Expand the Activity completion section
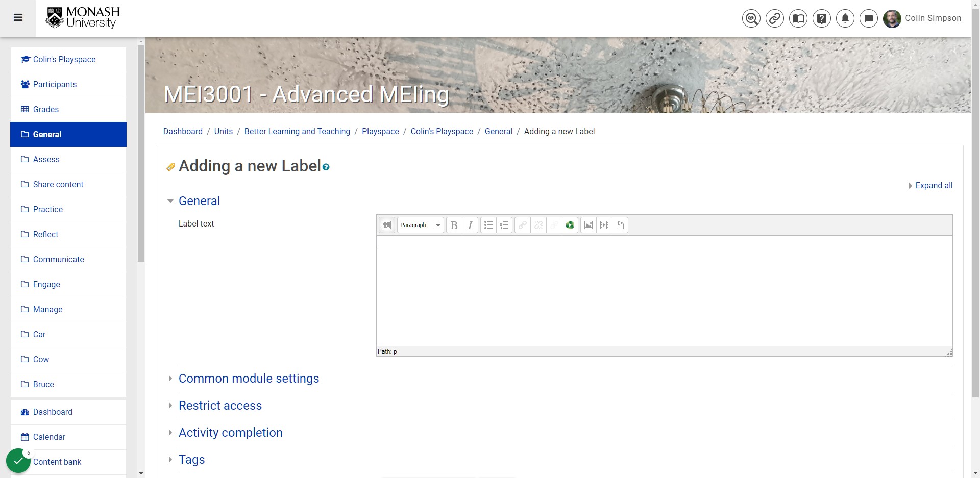980x478 pixels. 230,433
